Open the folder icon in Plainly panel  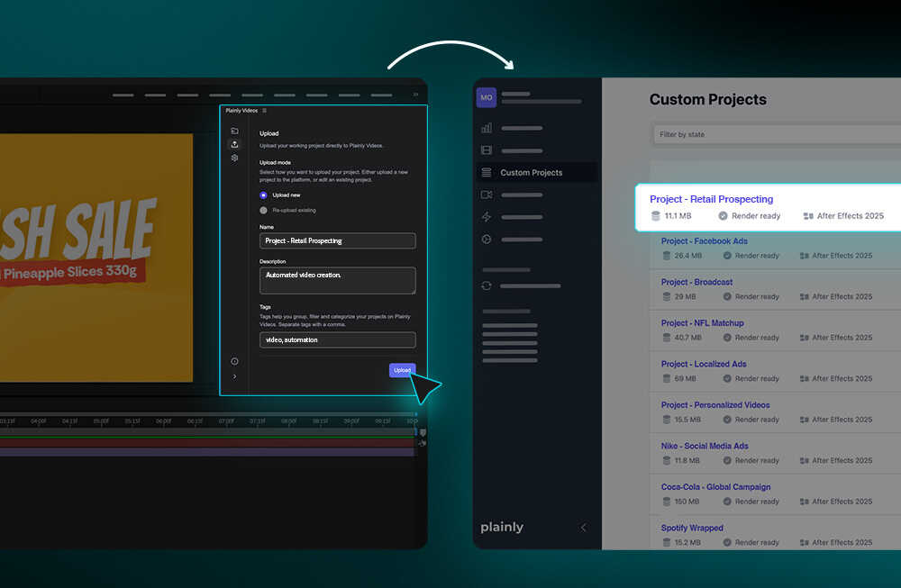tap(234, 131)
